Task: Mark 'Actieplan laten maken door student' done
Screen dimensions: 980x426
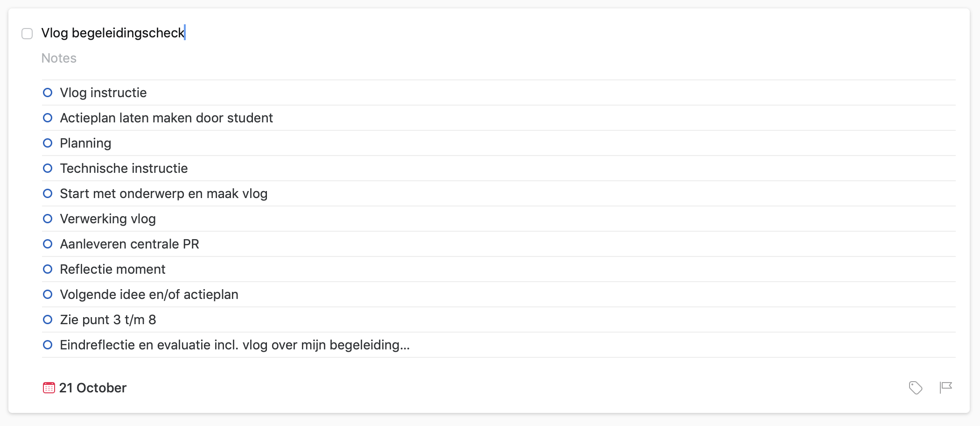Action: pyautogui.click(x=48, y=118)
